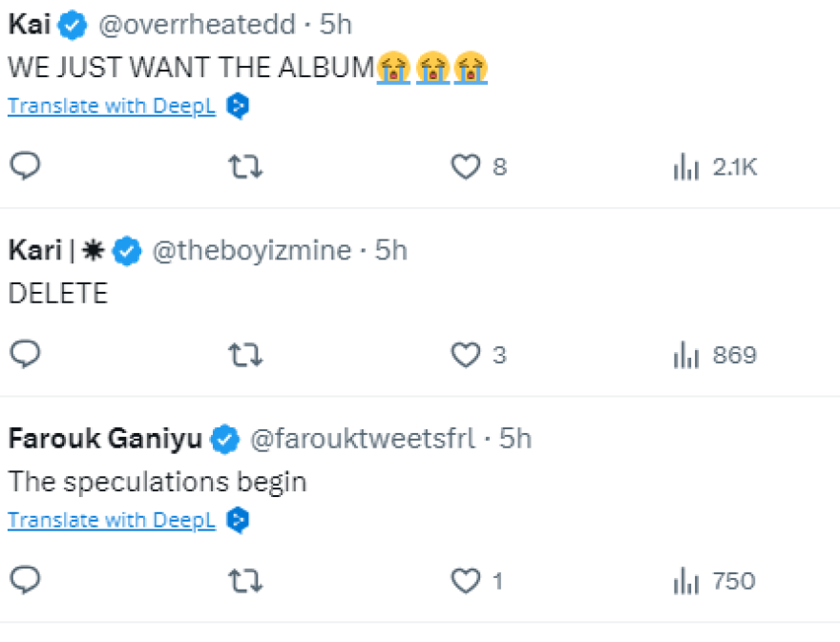
Task: Reply to Farouk Ganiyu's speculations tweet
Action: [x=25, y=580]
